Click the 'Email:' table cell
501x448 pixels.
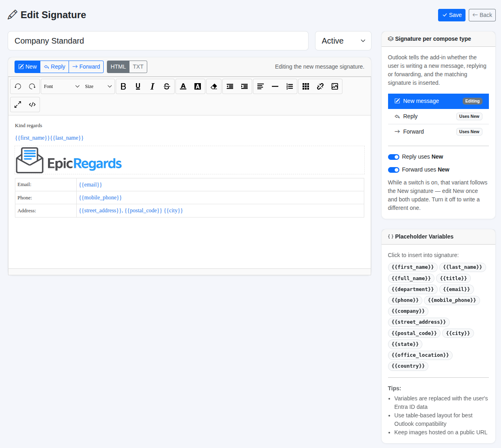[x=46, y=185]
